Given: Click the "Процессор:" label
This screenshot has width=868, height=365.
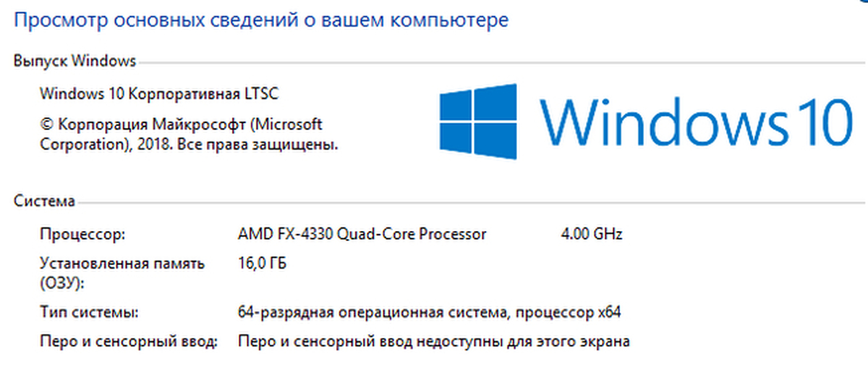Looking at the screenshot, I should tap(82, 235).
